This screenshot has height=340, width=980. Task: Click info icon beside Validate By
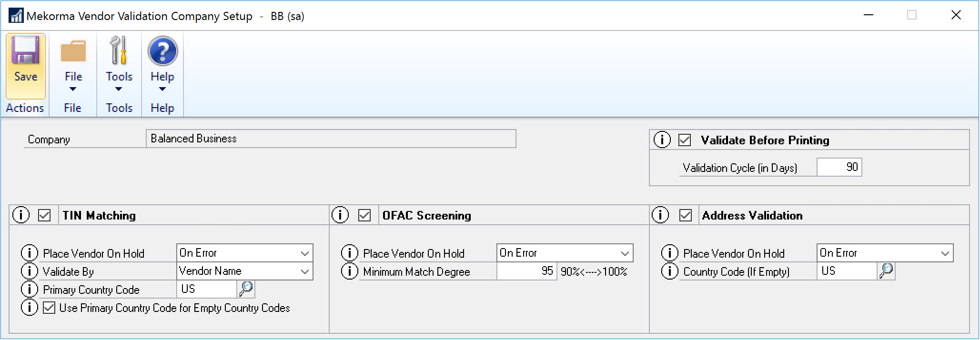point(29,271)
